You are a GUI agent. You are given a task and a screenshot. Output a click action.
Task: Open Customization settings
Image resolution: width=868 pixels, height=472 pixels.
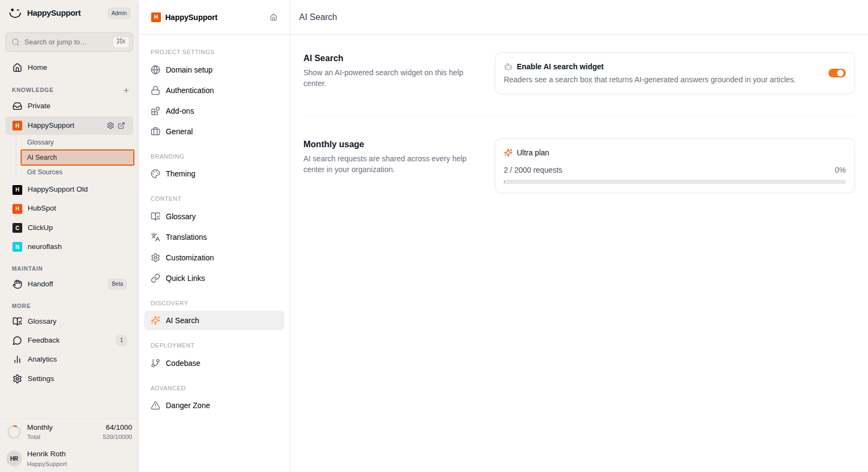pyautogui.click(x=214, y=258)
